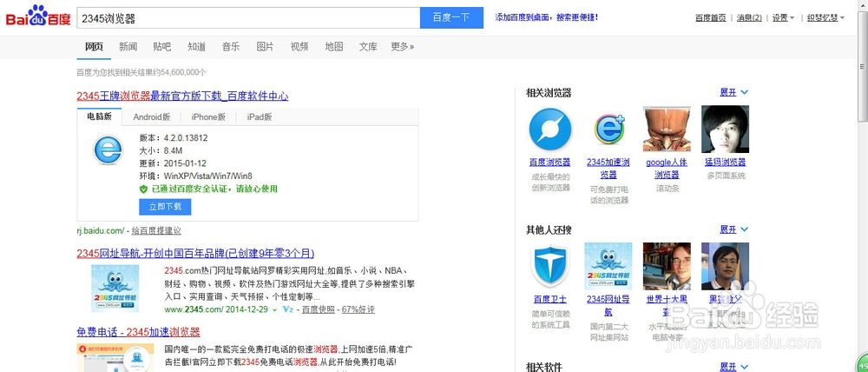This screenshot has width=868, height=372.
Task: Open the username account dropdown
Action: coord(825,17)
